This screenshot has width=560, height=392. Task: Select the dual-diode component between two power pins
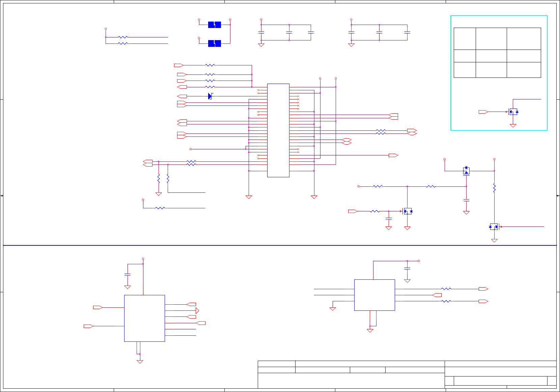coord(466,171)
